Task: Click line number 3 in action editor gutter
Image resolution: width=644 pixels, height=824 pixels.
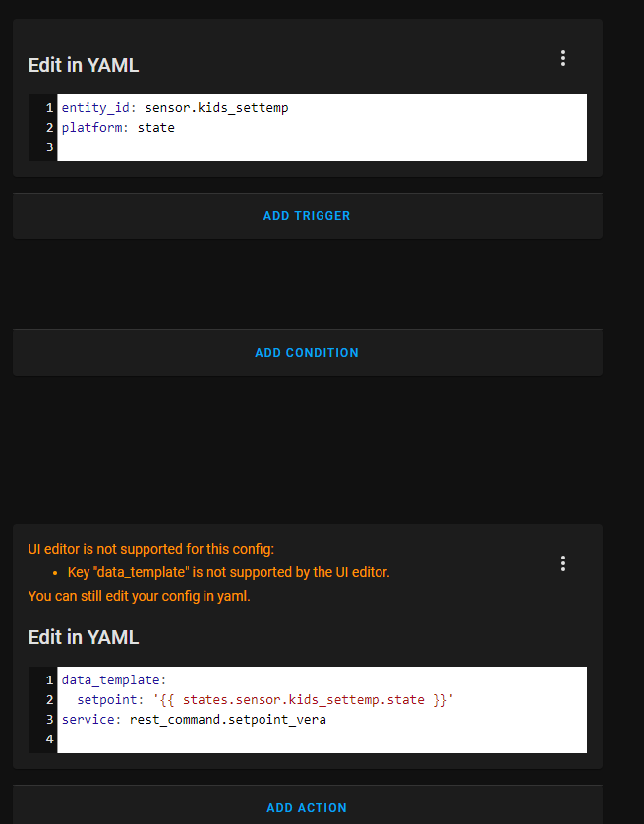Action: point(49,719)
